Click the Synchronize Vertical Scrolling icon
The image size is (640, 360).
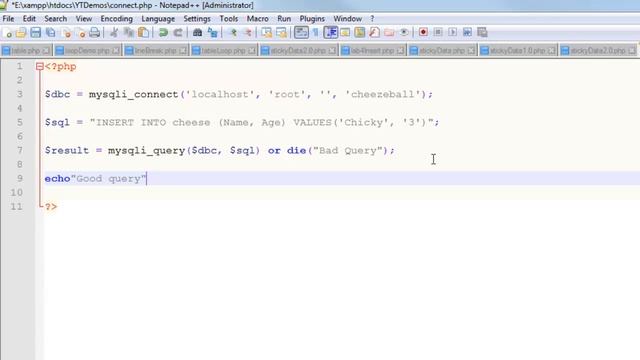point(267,33)
